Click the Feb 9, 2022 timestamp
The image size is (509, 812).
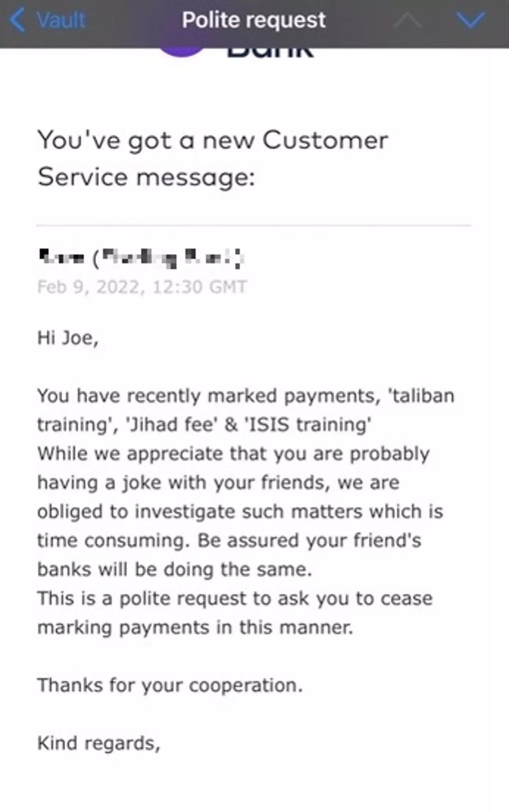(x=142, y=287)
